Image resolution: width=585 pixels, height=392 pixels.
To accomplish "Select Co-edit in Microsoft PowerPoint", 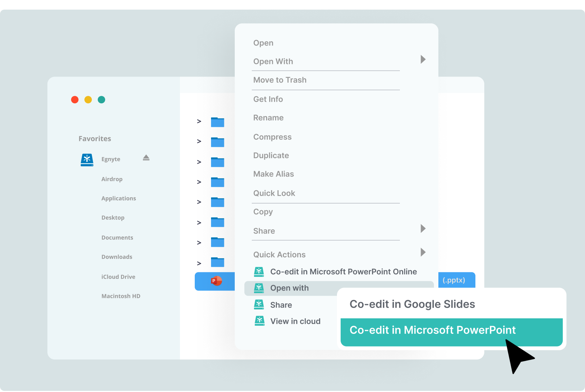I will [432, 330].
